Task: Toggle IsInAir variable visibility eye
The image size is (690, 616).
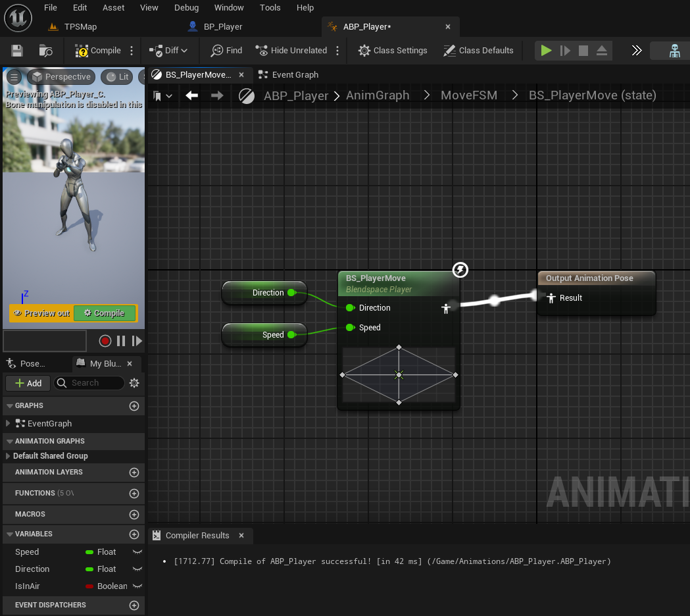Action: click(137, 586)
